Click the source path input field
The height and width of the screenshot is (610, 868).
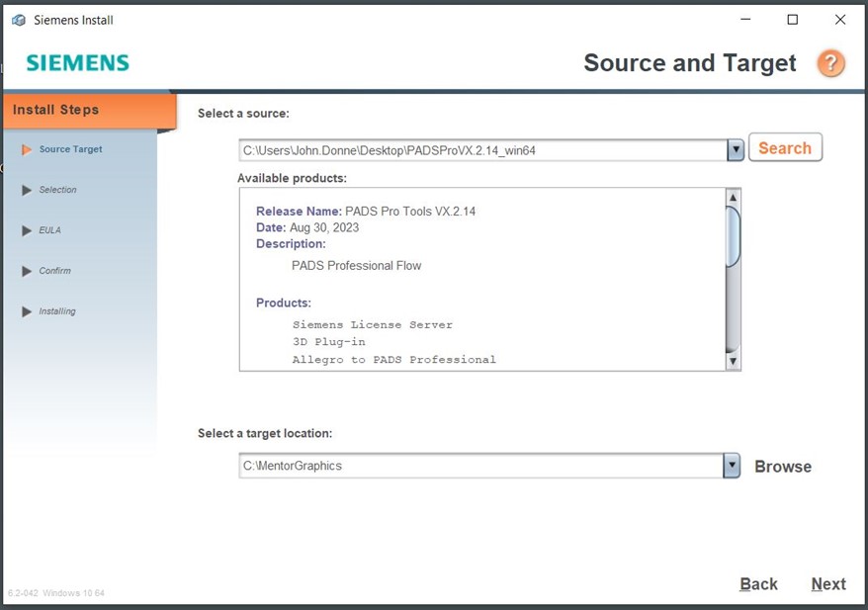[483, 150]
